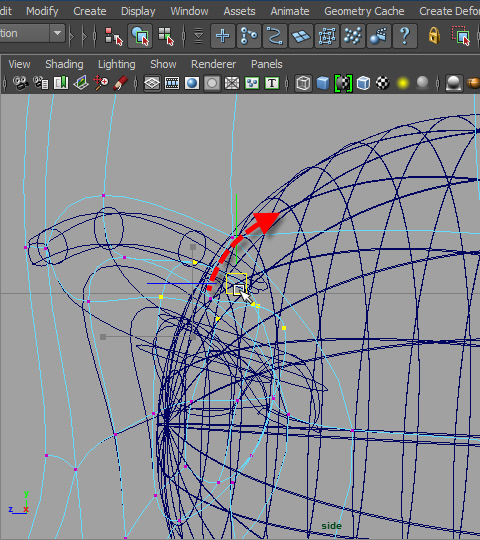Toggle the safe action icon
480x540 pixels.
pos(252,83)
